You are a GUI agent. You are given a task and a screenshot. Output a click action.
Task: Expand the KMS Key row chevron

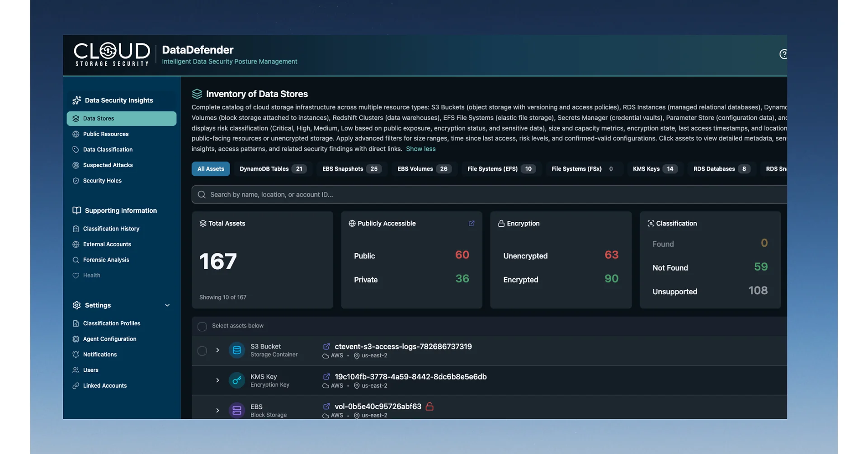pos(217,380)
